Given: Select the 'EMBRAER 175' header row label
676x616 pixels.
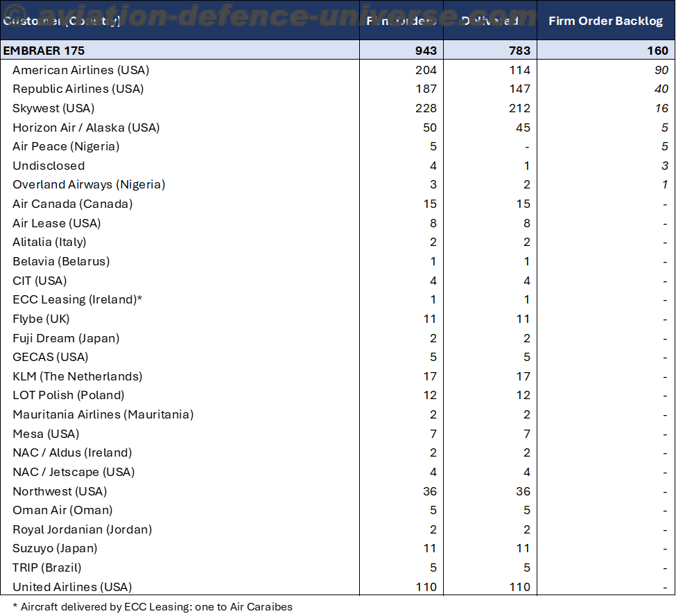Looking at the screenshot, I should [x=44, y=51].
